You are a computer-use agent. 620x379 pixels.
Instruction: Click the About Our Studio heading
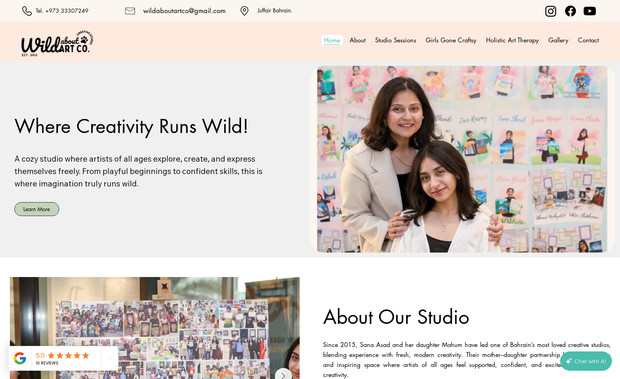pos(396,317)
